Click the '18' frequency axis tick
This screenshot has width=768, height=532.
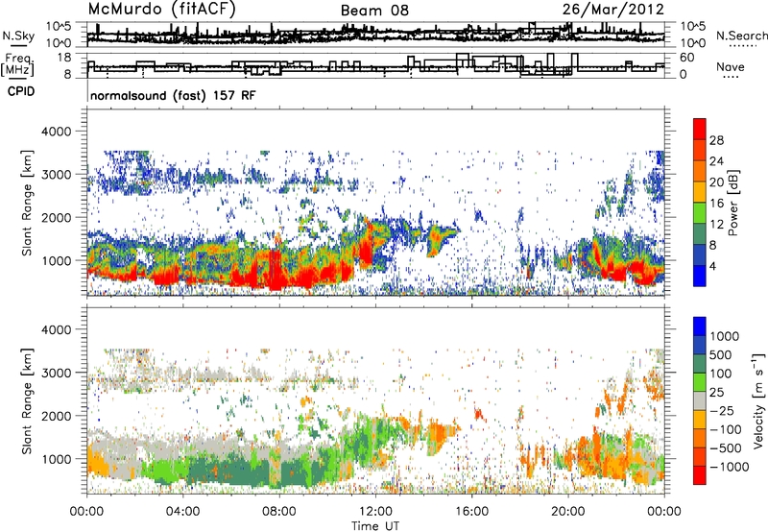tap(64, 58)
